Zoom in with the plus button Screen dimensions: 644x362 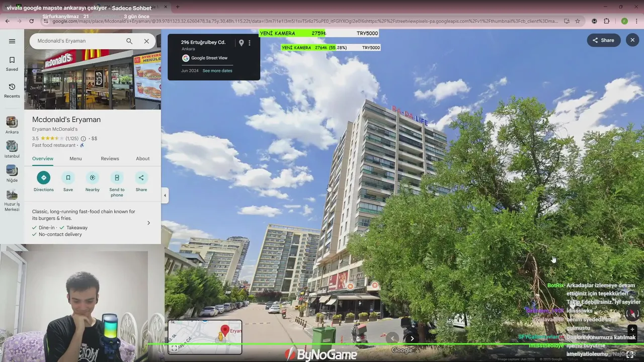[x=632, y=330]
